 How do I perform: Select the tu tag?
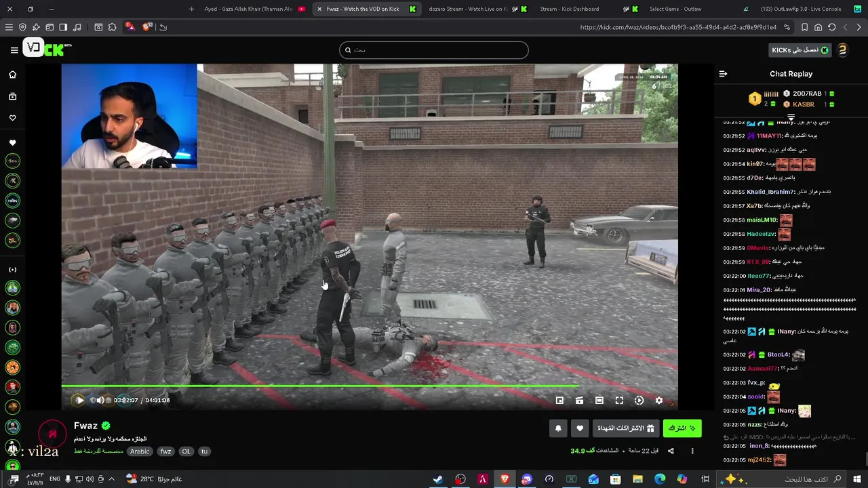coord(204,451)
